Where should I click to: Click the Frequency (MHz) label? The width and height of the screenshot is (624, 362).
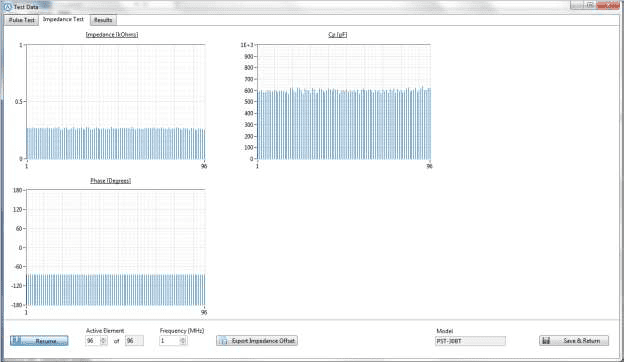(182, 331)
